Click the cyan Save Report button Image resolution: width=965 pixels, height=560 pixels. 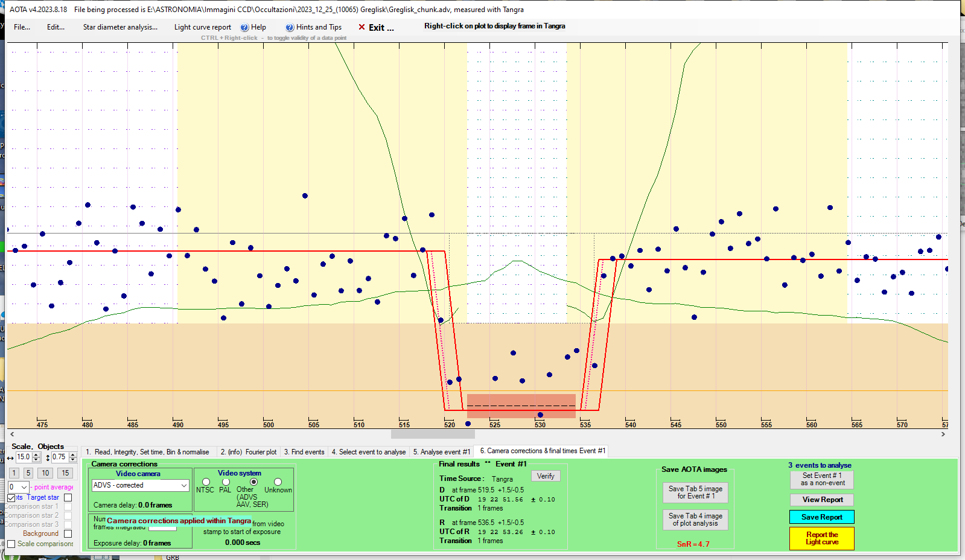coord(822,517)
